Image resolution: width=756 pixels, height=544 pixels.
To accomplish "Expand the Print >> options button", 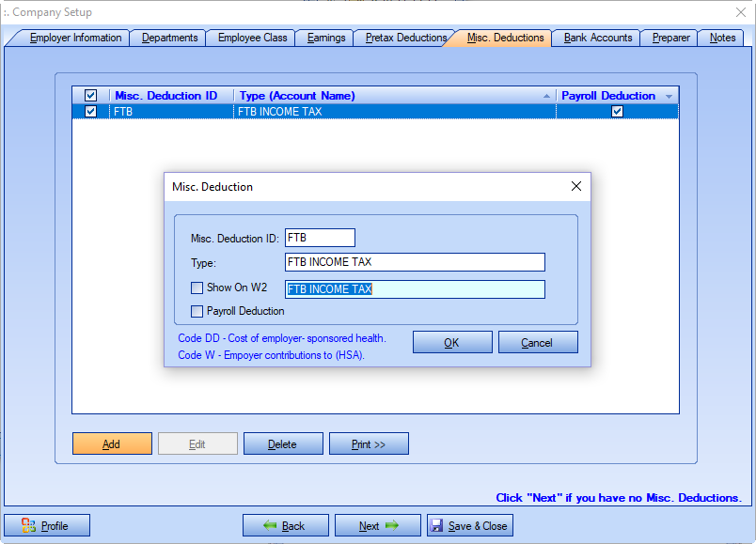I will 369,443.
